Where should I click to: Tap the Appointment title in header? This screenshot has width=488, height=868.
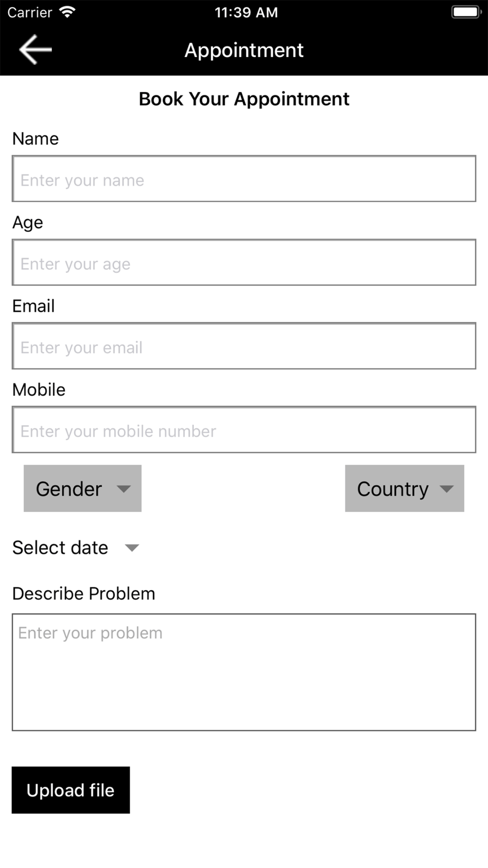tap(244, 50)
